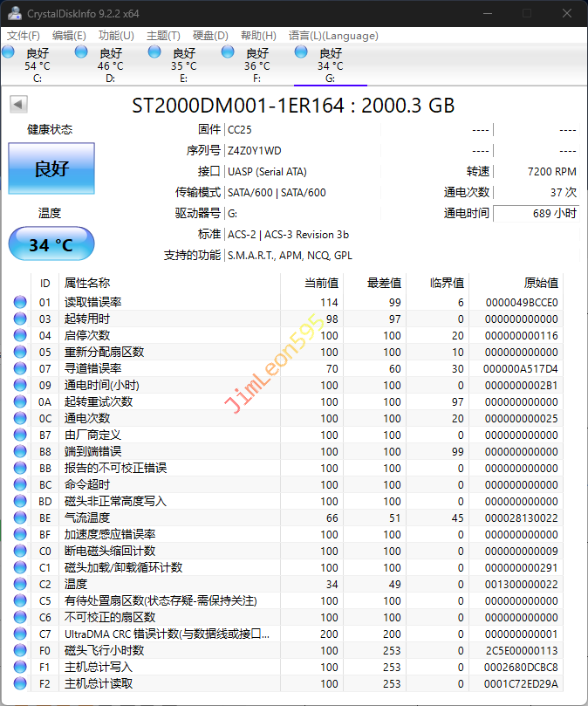Image resolution: width=588 pixels, height=706 pixels.
Task: Open the 语言(L)(Language) menu
Action: click(333, 36)
